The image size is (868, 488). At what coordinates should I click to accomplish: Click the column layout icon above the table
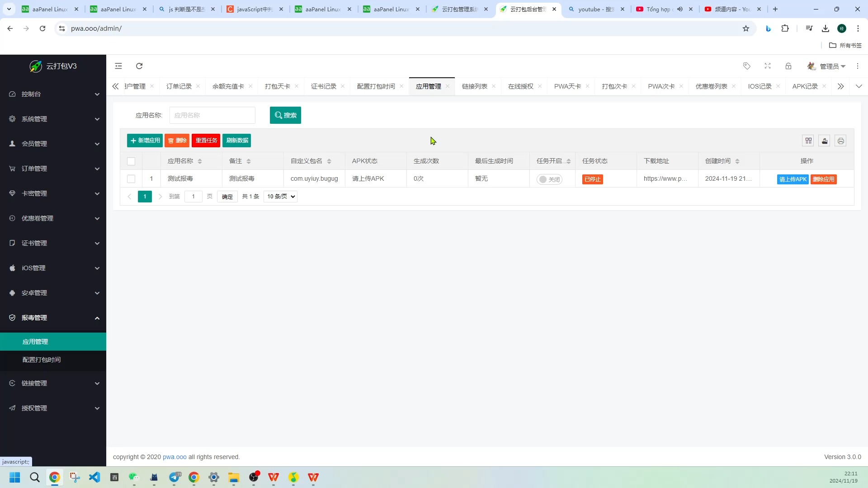(x=808, y=141)
